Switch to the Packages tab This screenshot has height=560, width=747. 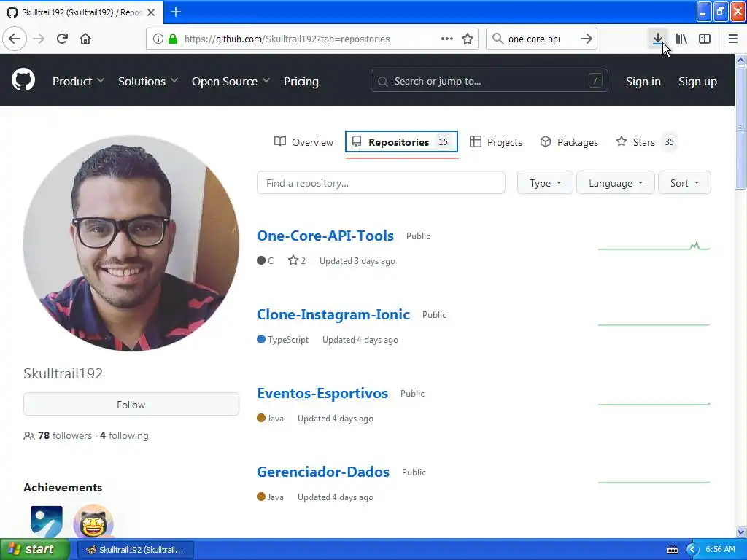(x=569, y=142)
